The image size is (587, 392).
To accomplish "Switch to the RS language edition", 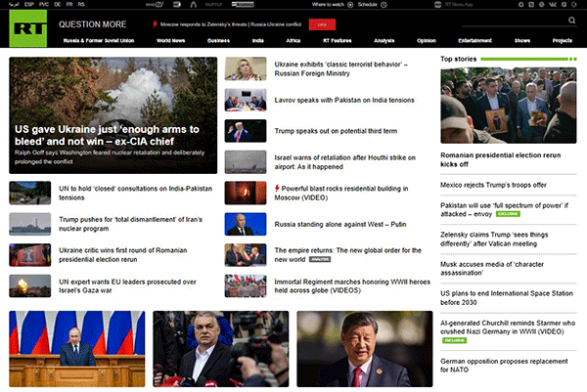I will click(x=81, y=5).
